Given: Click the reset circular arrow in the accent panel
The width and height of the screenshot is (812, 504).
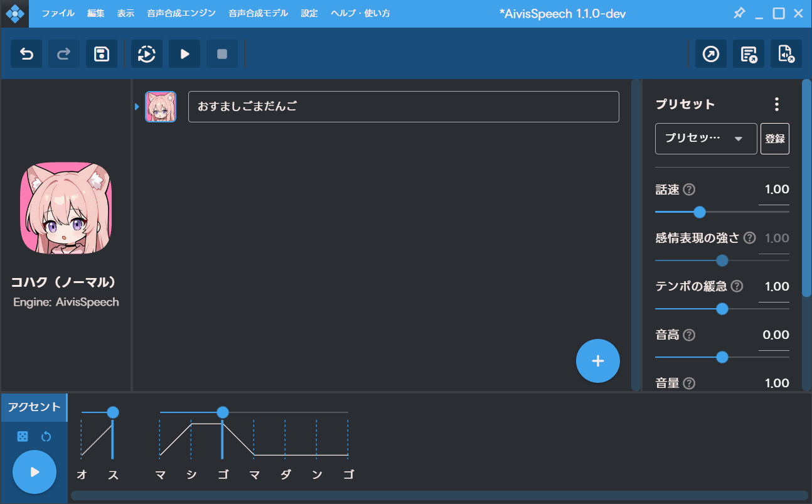Looking at the screenshot, I should point(46,436).
